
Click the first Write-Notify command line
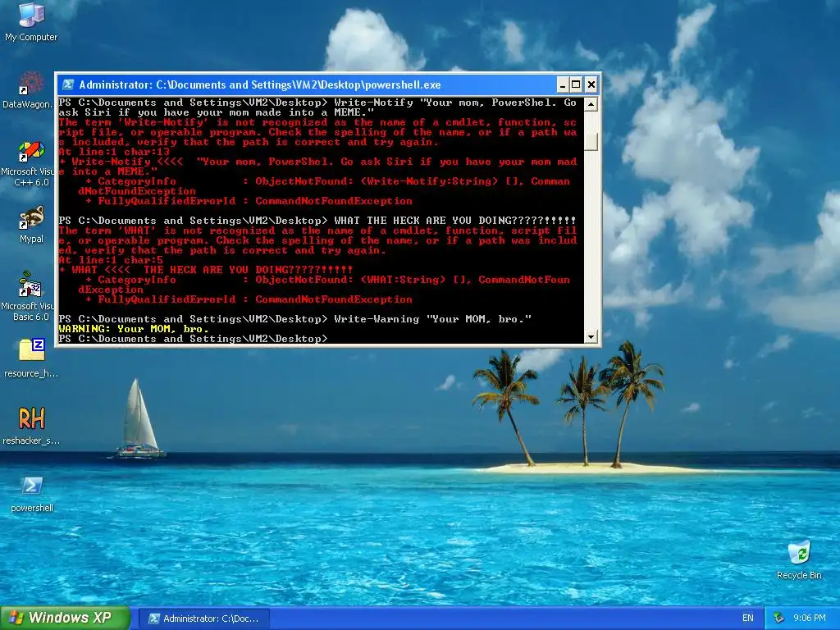[317, 107]
